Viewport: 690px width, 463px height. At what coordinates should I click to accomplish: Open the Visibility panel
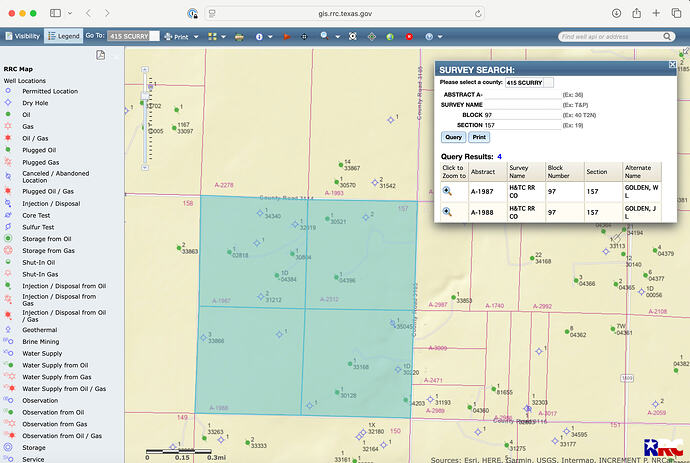tap(23, 35)
